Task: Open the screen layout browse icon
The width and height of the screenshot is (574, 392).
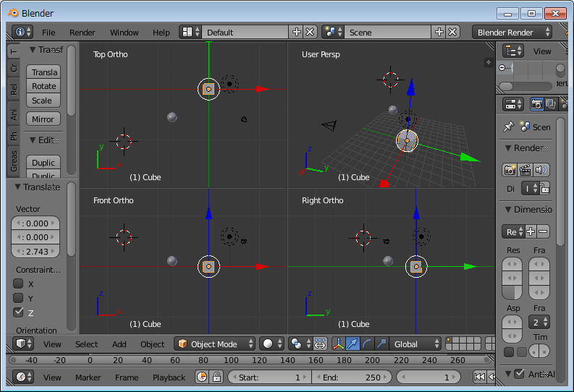Action: coord(190,32)
